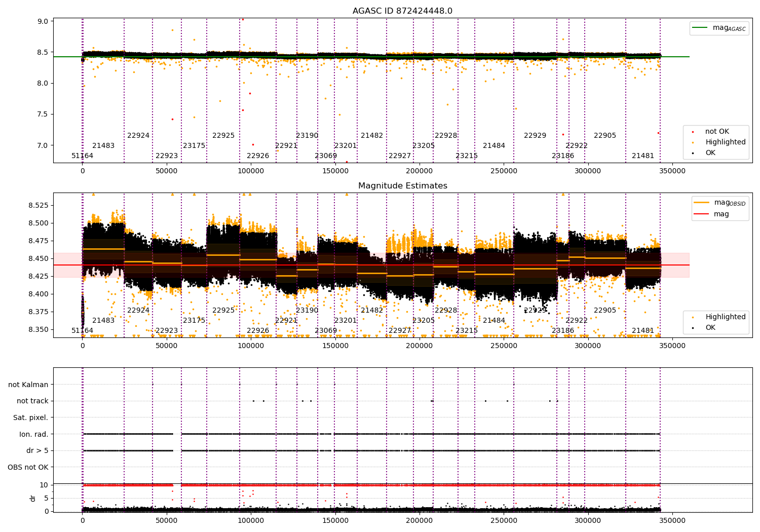
Task: Click the 50000 tick under the bottom plot
Action: [167, 520]
